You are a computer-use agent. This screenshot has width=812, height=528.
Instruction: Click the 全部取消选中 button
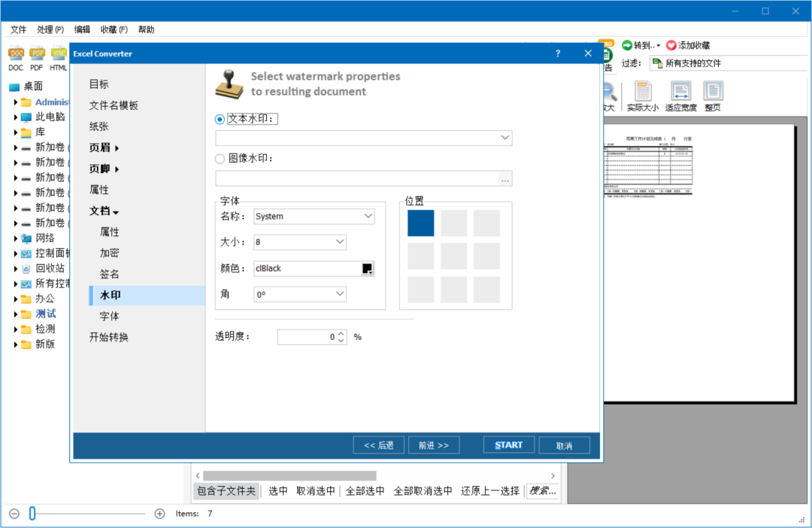pos(423,490)
